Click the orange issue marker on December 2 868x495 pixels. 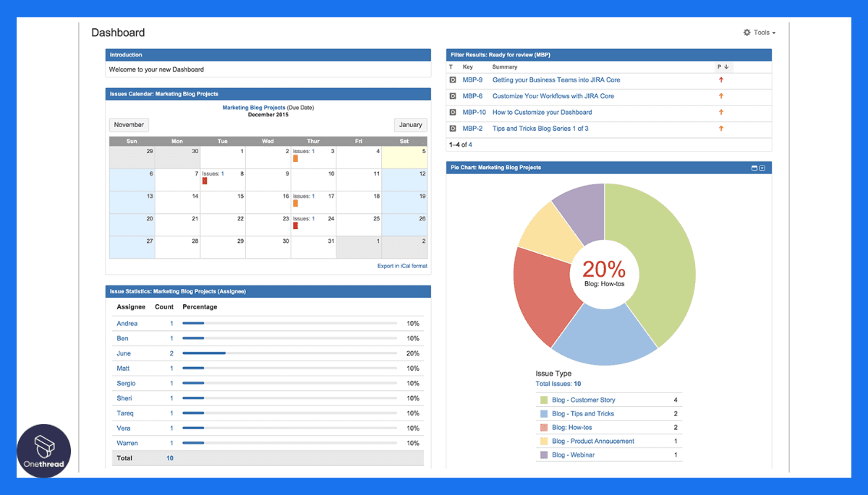295,158
